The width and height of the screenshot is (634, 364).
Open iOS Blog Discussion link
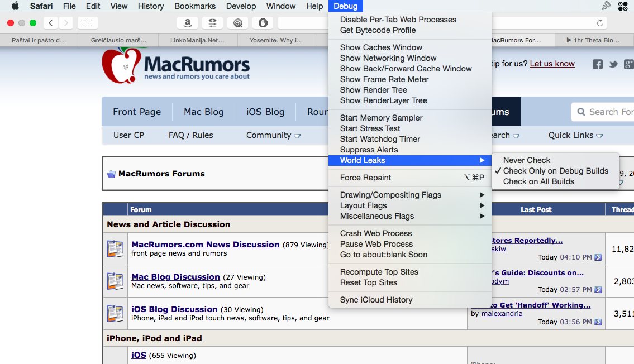[x=174, y=309]
